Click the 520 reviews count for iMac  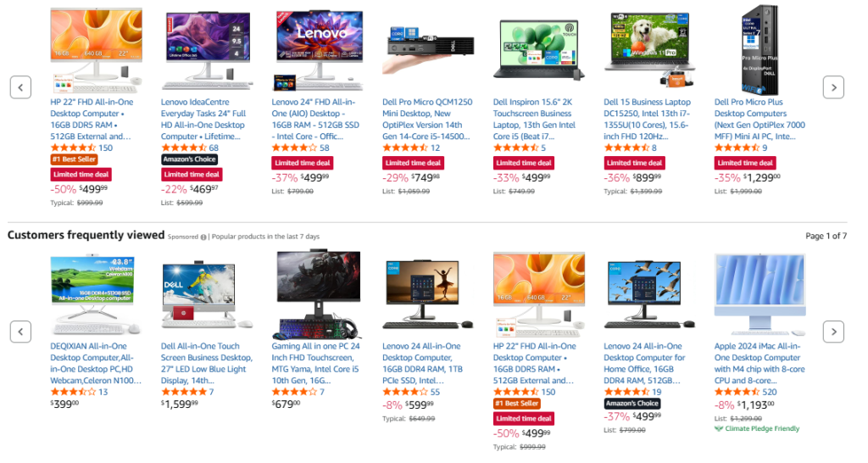click(770, 392)
